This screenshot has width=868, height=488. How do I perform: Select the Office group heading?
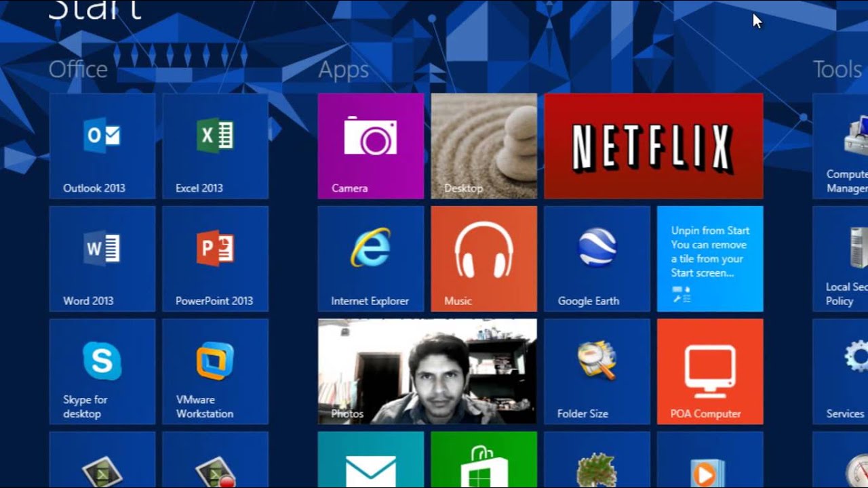click(x=78, y=69)
